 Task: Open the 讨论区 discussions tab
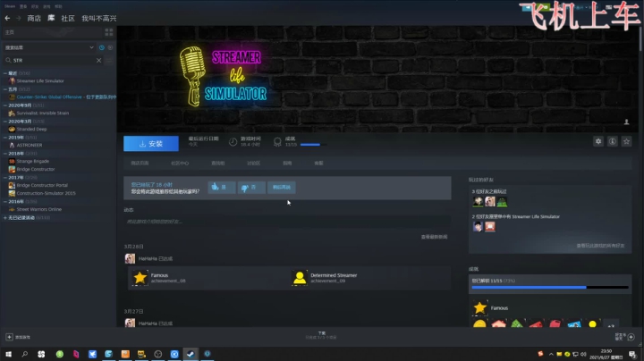point(253,164)
